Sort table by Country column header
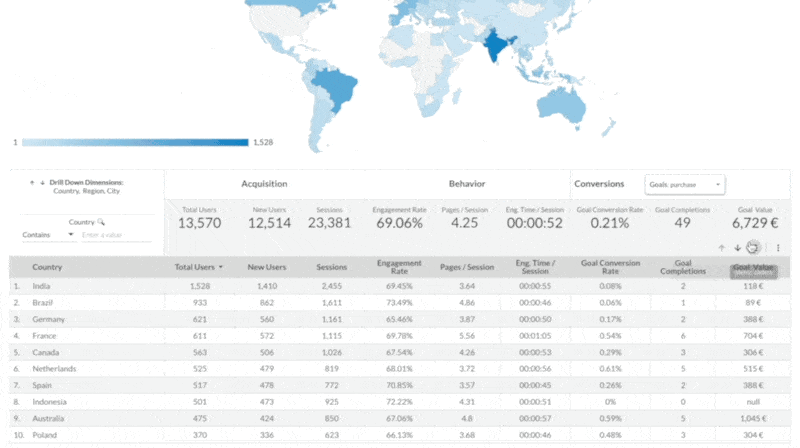Screen dimensions: 800x448 [47, 267]
